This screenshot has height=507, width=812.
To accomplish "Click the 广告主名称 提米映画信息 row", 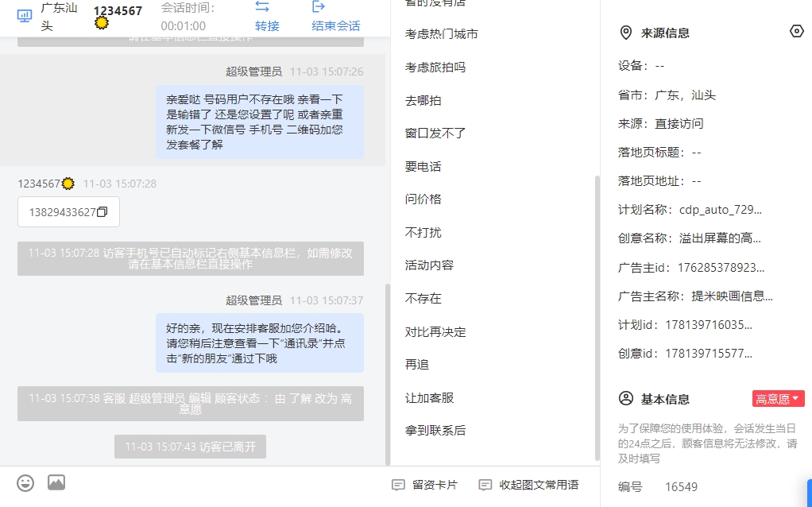I will click(695, 296).
